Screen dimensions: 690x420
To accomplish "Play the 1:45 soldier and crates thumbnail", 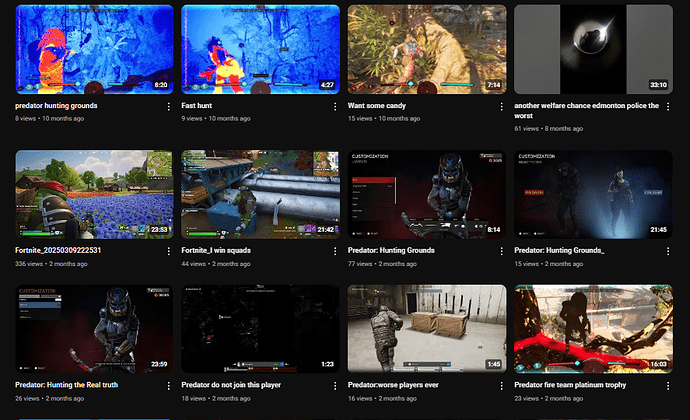I will pyautogui.click(x=427, y=329).
